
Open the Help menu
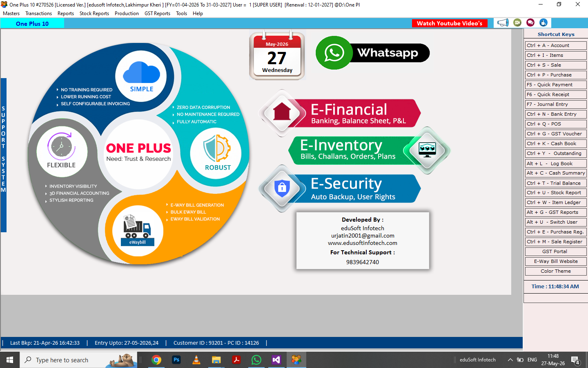[x=198, y=13]
